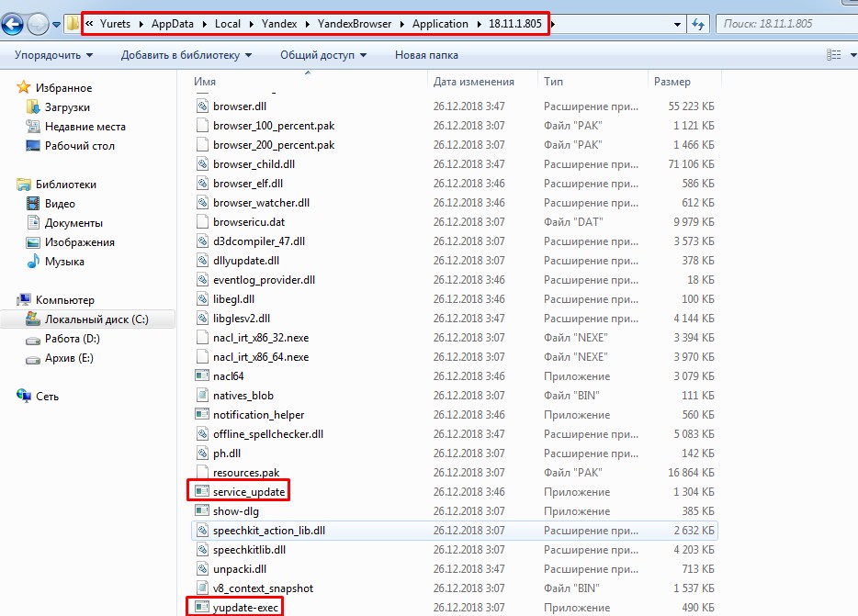Click the service_update application icon
858x616 pixels.
tap(202, 492)
